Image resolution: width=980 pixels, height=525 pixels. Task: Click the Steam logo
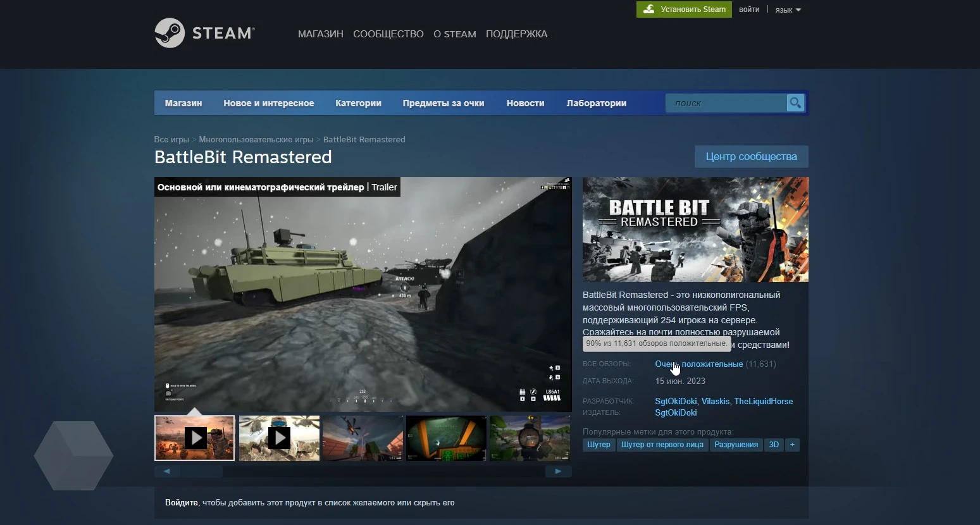pos(204,33)
